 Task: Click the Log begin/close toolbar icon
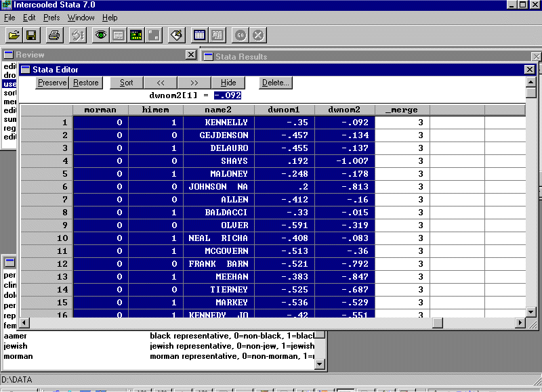[77, 35]
